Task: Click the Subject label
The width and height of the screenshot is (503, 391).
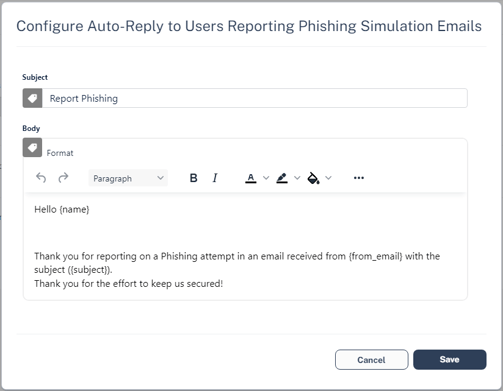Action: (35, 77)
